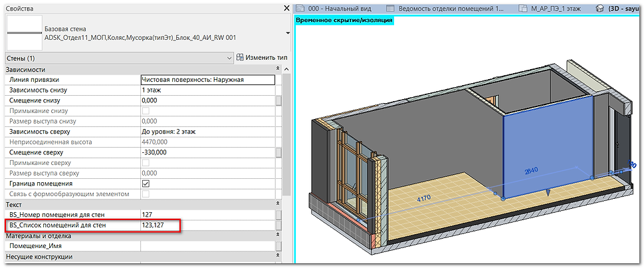
Task: Click the Примыкание сверху checkbox
Action: pyautogui.click(x=146, y=163)
